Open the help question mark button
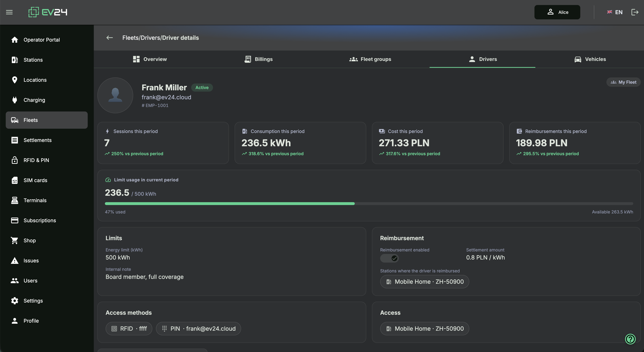644x352 pixels. coord(630,339)
